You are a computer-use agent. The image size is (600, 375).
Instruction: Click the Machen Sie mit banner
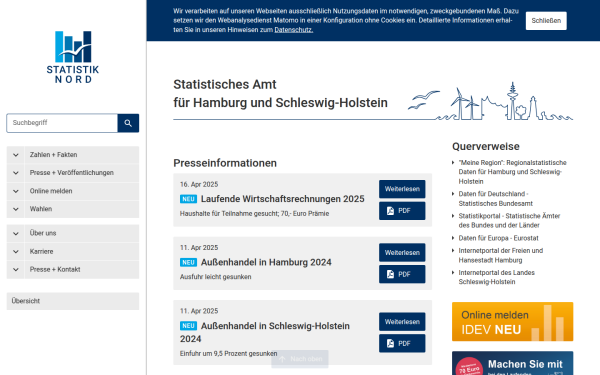click(x=512, y=363)
